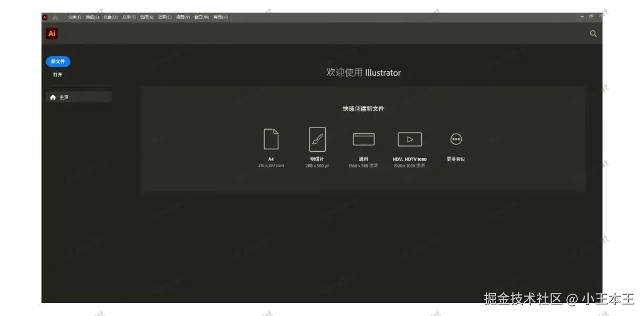This screenshot has width=644, height=316.
Task: Open the 文字(T) menu
Action: point(128,16)
